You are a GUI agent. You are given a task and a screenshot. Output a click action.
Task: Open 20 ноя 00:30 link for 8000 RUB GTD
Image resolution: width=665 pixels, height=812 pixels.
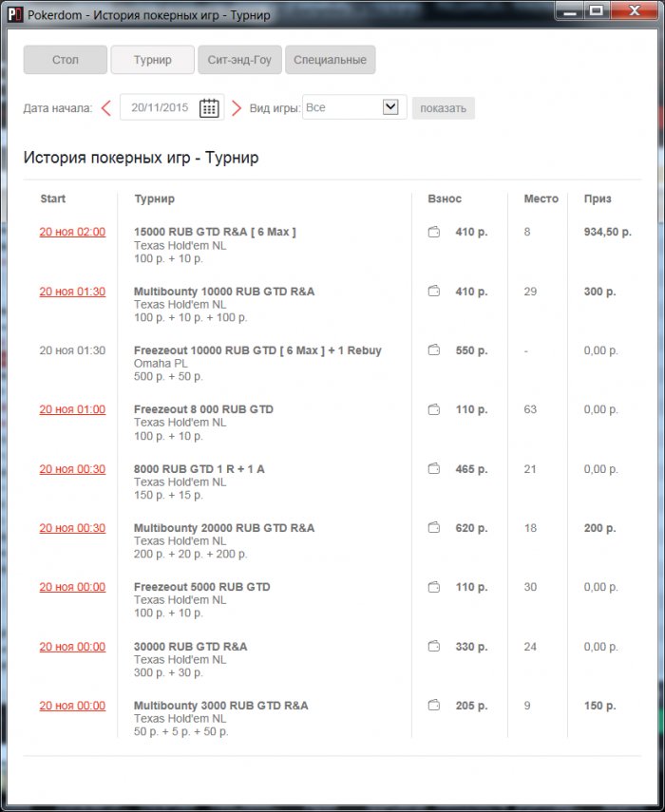pyautogui.click(x=72, y=469)
